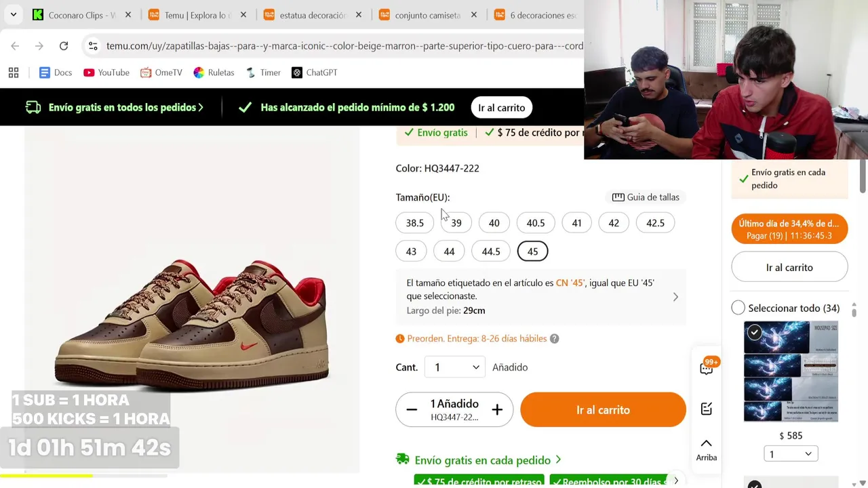Open the YouTube bookmark
This screenshot has height=488, width=868.
[x=106, y=73]
